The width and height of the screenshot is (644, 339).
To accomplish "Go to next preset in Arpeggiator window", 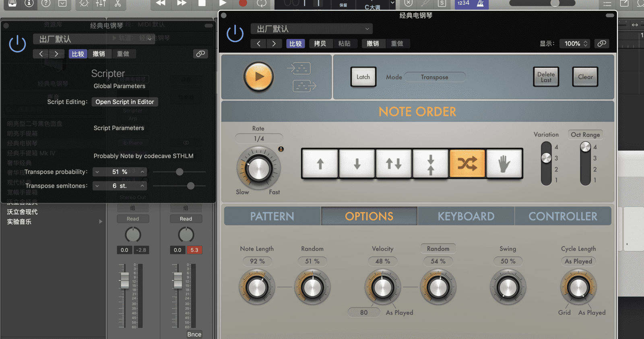I will (274, 43).
